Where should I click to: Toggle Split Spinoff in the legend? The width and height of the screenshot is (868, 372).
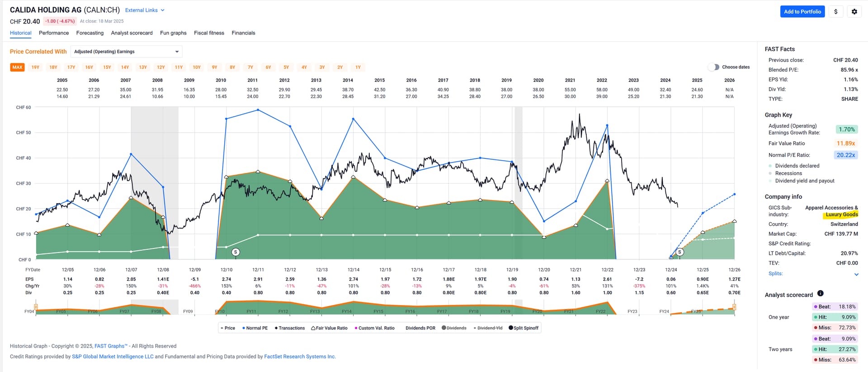(524, 328)
